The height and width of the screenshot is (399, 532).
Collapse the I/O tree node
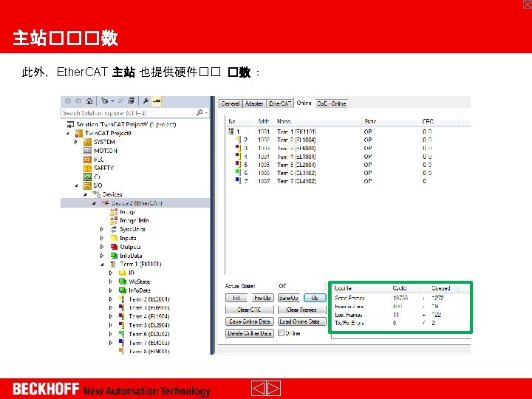click(76, 185)
